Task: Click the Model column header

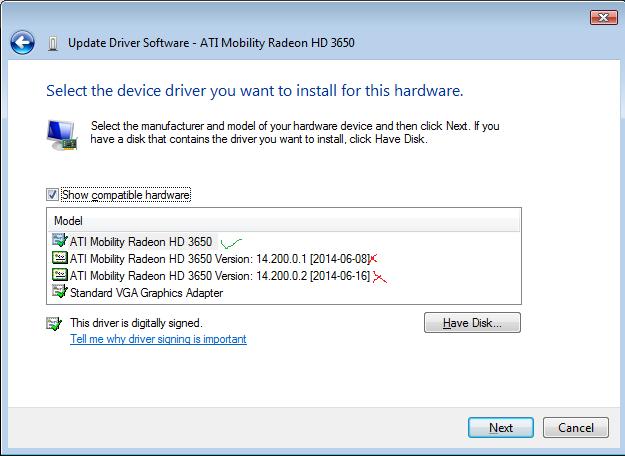Action: [284, 221]
